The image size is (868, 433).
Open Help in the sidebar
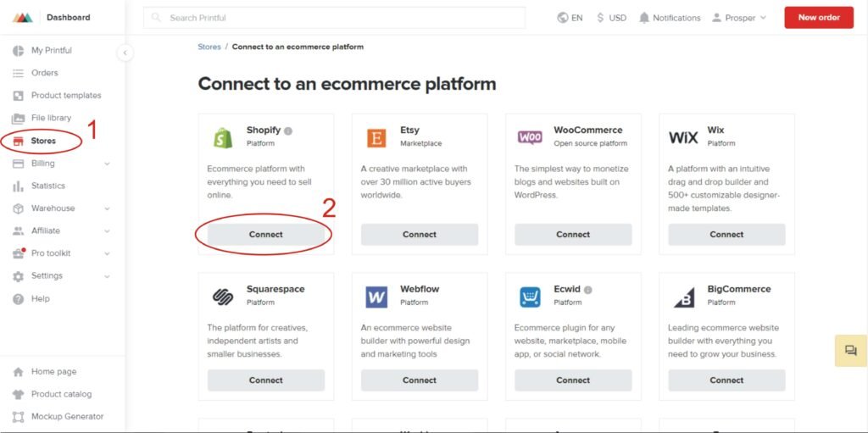40,299
